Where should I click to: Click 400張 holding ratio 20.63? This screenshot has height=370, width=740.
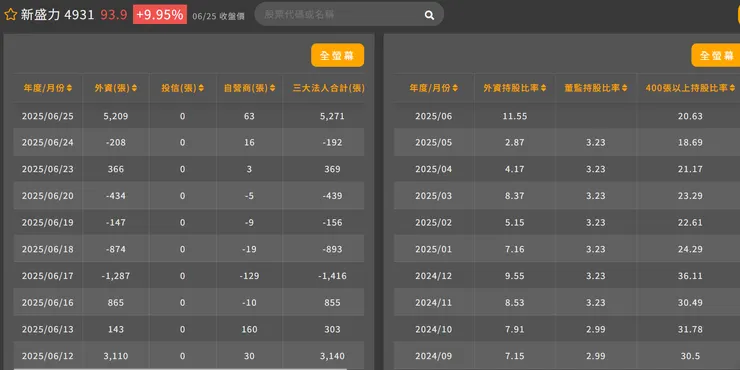click(690, 116)
